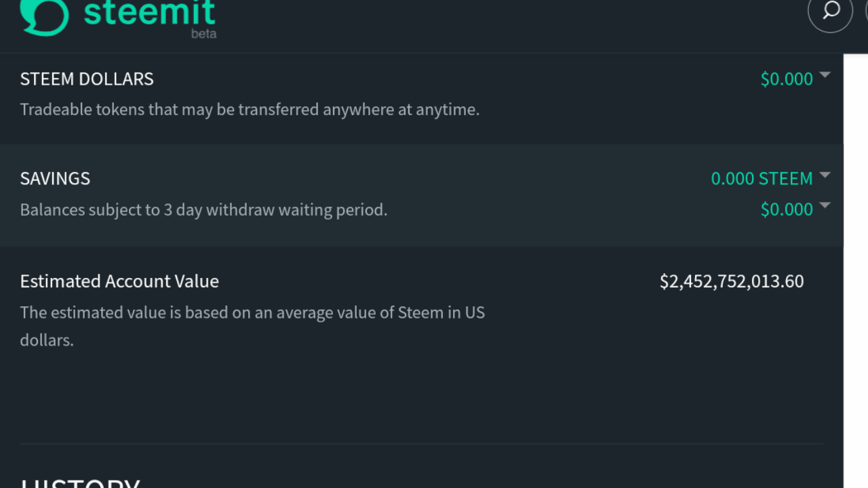Viewport: 868px width, 488px height.
Task: Click the caret arrow beside Steem Dollars balance
Action: click(x=825, y=75)
